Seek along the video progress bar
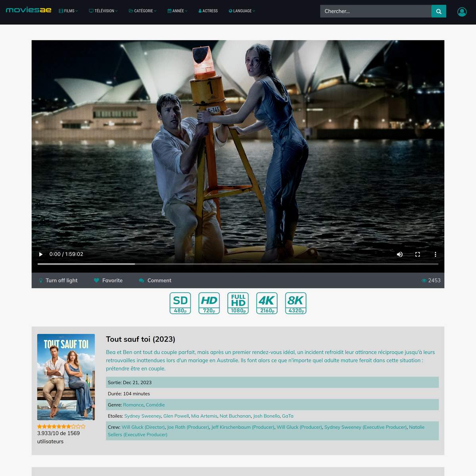 point(238,264)
